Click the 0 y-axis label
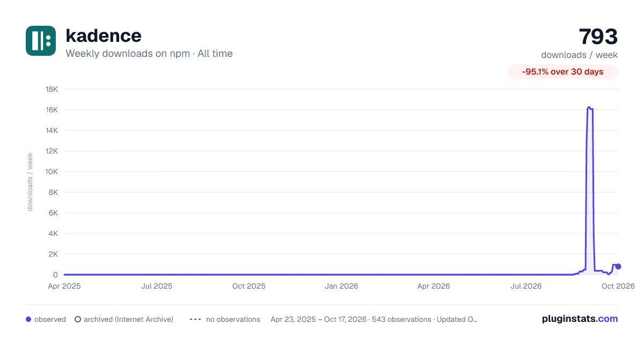The height and width of the screenshot is (338, 644). pyautogui.click(x=55, y=275)
